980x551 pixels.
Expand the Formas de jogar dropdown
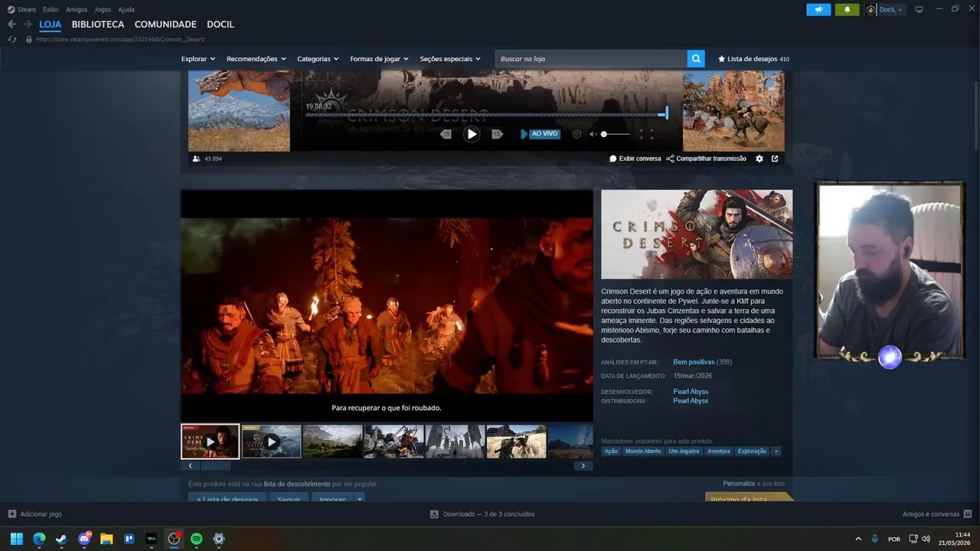pyautogui.click(x=379, y=59)
